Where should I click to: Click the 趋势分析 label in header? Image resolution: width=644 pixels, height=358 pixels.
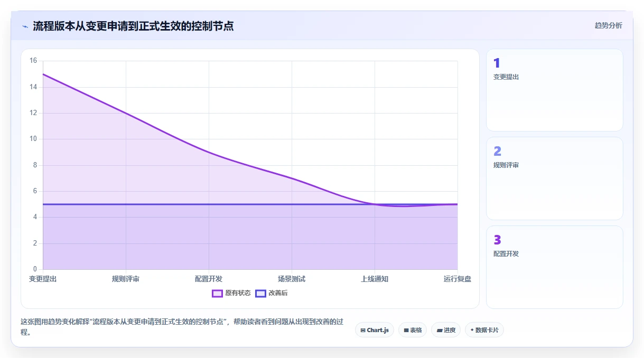[608, 25]
